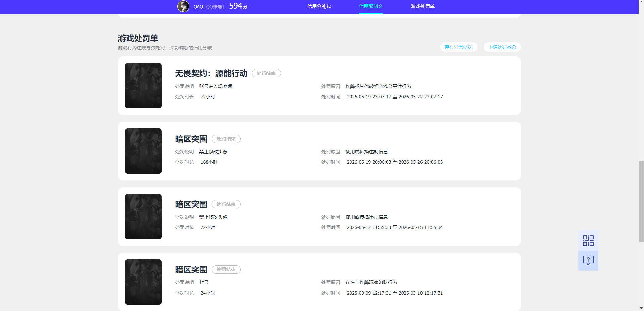Switch to 游戏处罚单 tab
Screen dimensions: 644x311
pyautogui.click(x=423, y=6)
